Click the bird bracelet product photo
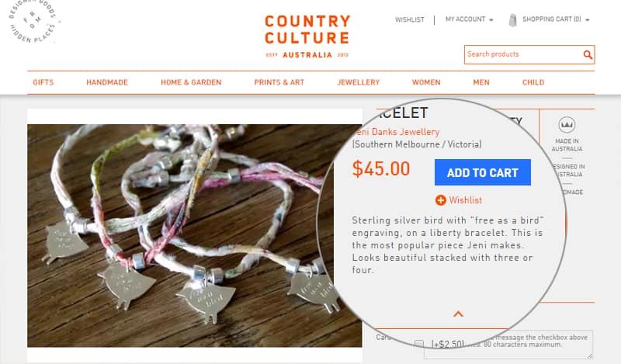 pyautogui.click(x=194, y=233)
